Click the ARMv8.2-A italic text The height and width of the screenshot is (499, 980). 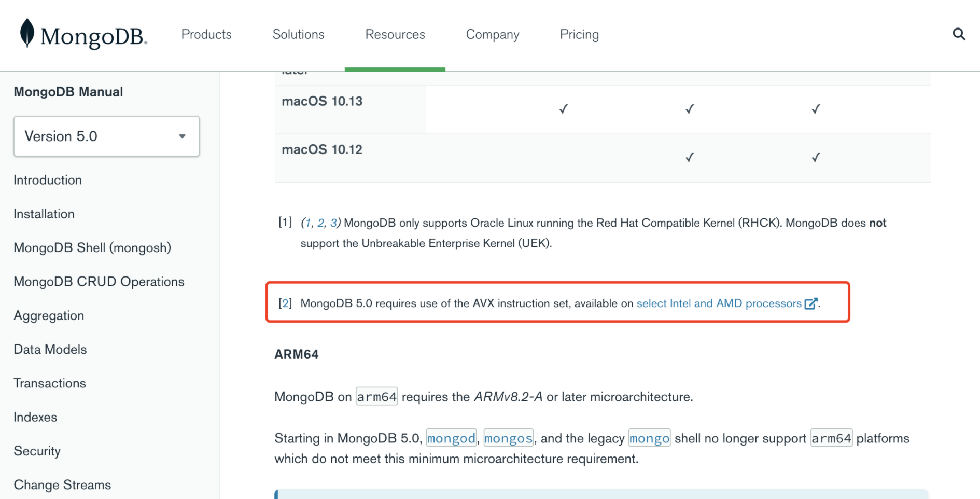click(x=508, y=397)
